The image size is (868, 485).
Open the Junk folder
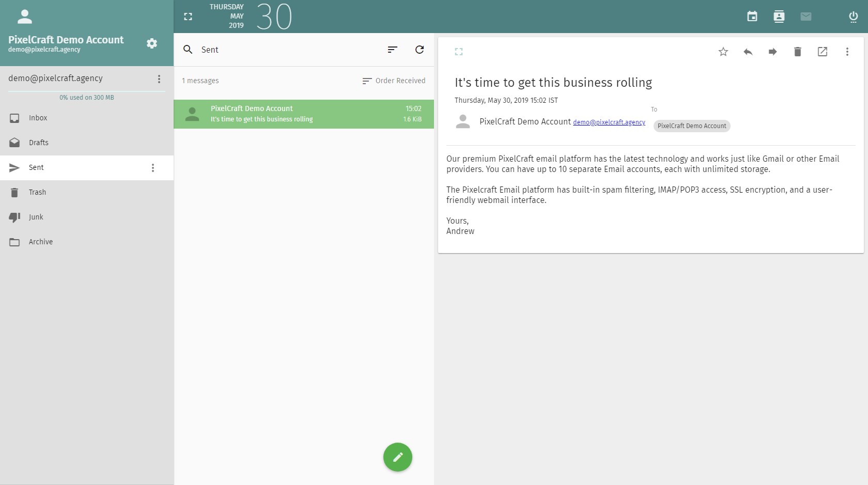point(87,217)
